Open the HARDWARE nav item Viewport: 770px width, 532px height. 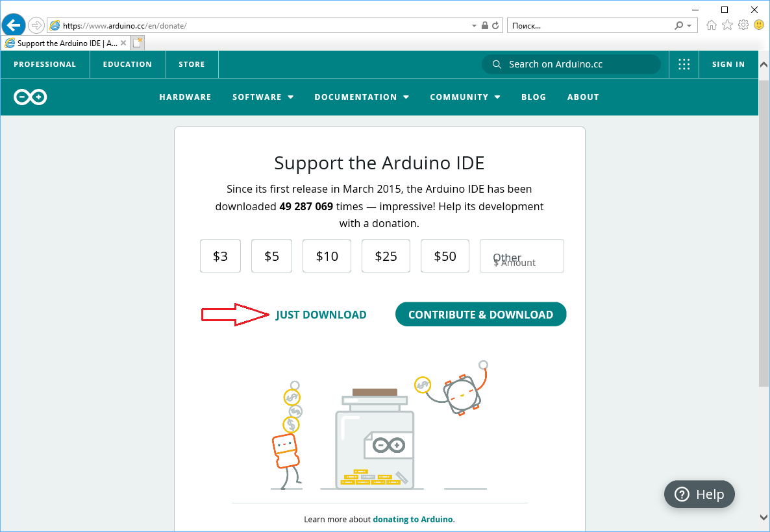[x=185, y=97]
